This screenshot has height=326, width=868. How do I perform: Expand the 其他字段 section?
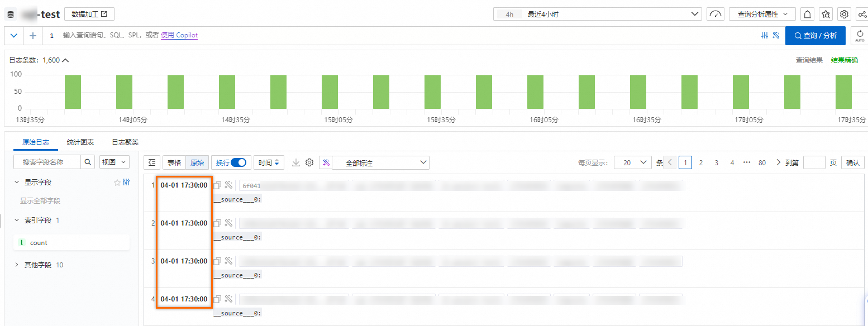click(x=39, y=265)
